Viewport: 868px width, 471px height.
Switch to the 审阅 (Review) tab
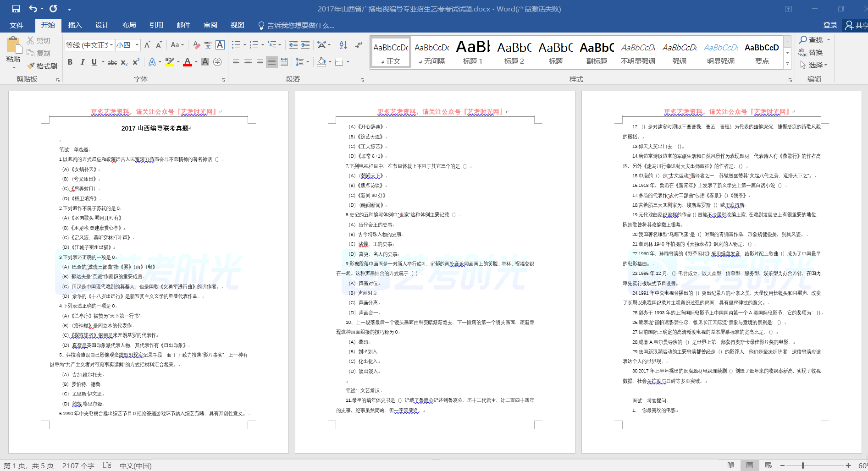tap(210, 25)
